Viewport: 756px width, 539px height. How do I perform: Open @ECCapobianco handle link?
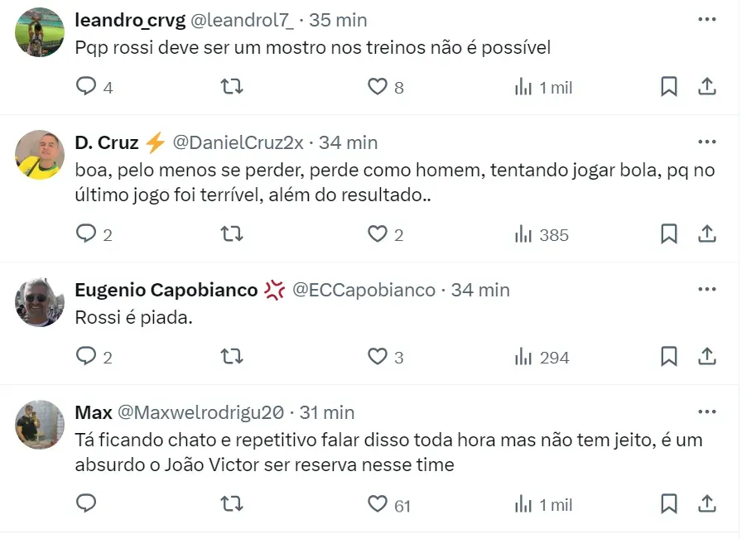click(x=364, y=290)
